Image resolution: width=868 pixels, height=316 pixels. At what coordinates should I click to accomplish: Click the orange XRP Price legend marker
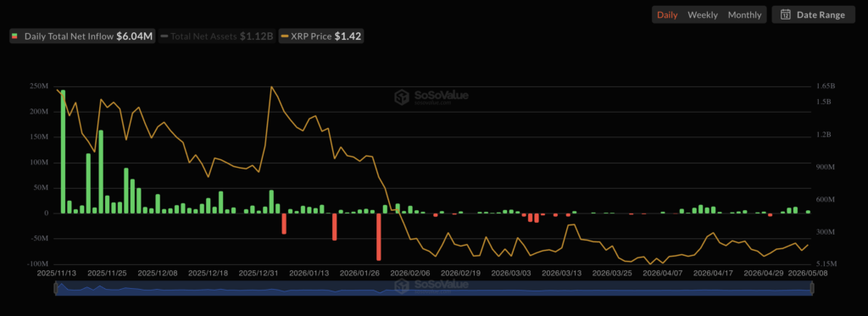[285, 36]
